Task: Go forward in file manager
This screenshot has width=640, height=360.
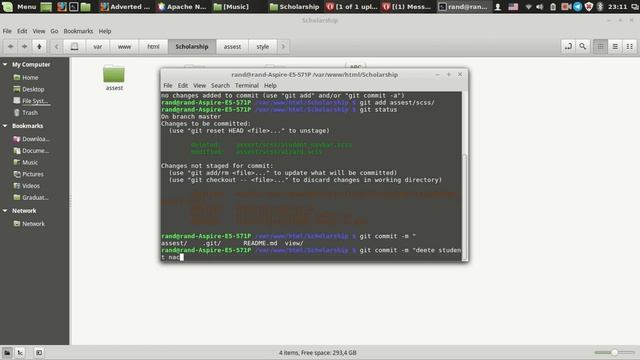Action: click(x=24, y=47)
